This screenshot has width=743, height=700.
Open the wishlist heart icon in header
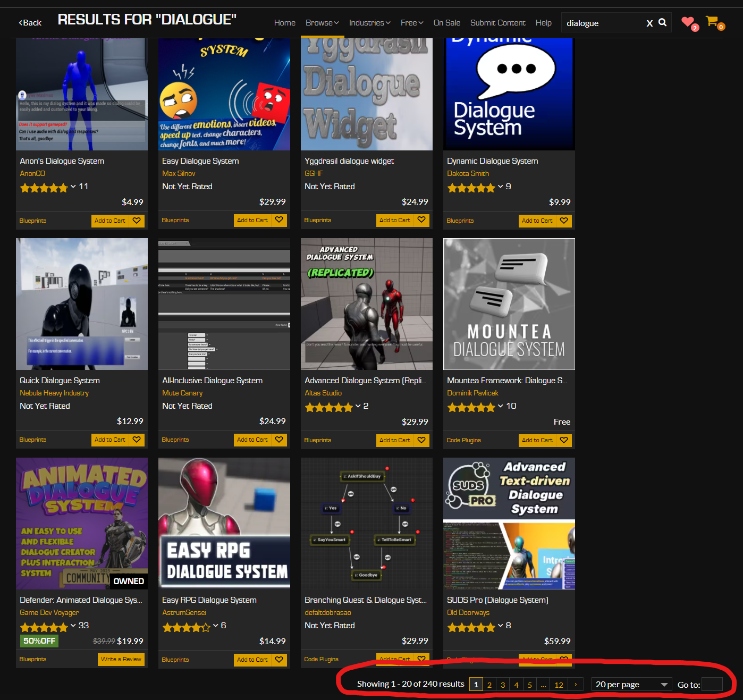tap(688, 22)
